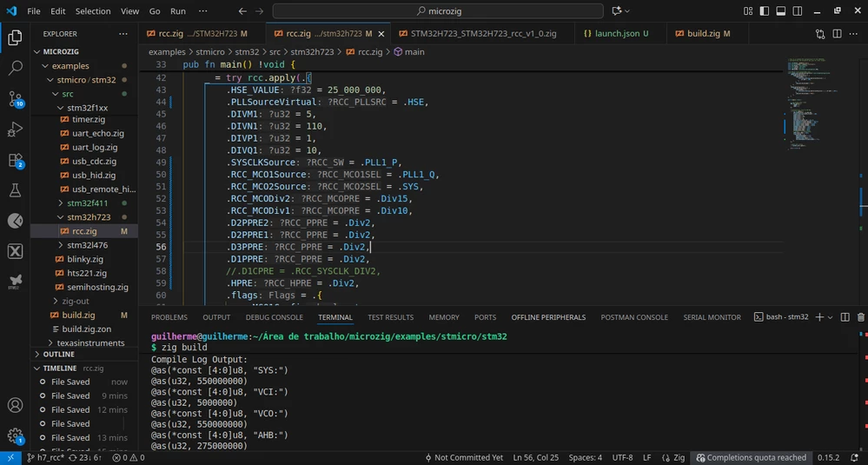
Task: Open the Explorer view in the activity bar
Action: [15, 38]
